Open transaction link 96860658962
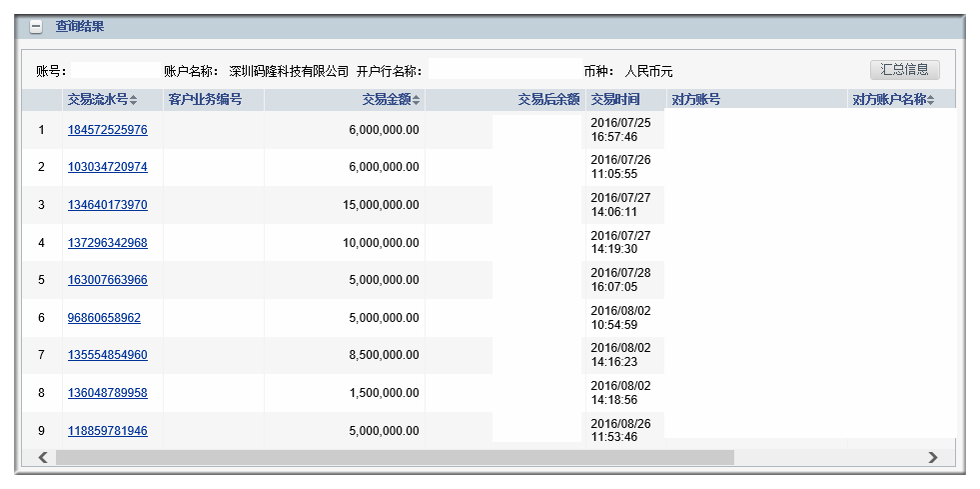This screenshot has height=489, width=980. pos(104,318)
